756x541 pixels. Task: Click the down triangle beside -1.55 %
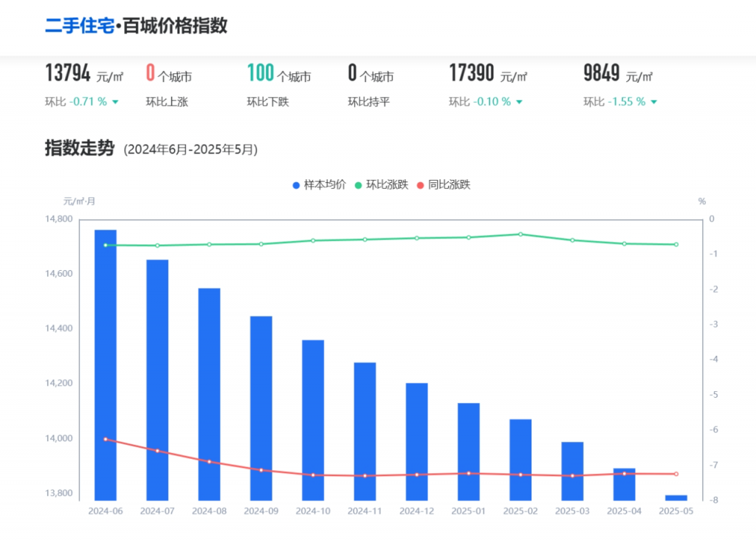654,102
